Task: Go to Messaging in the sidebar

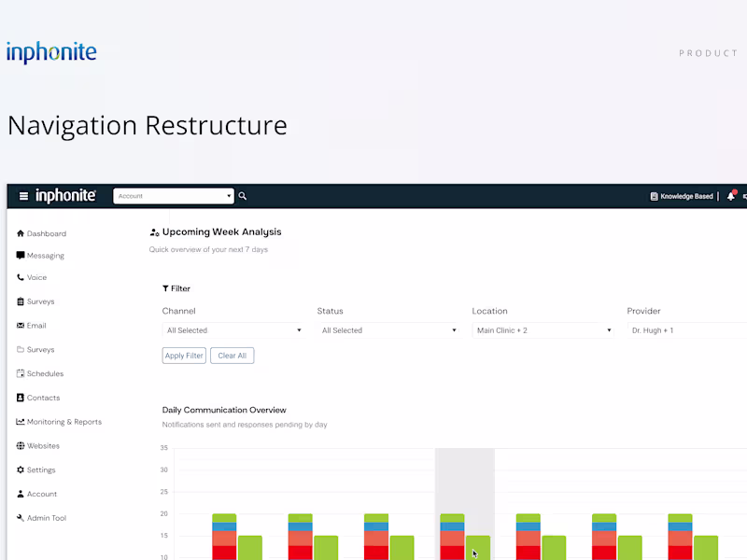Action: (40, 255)
